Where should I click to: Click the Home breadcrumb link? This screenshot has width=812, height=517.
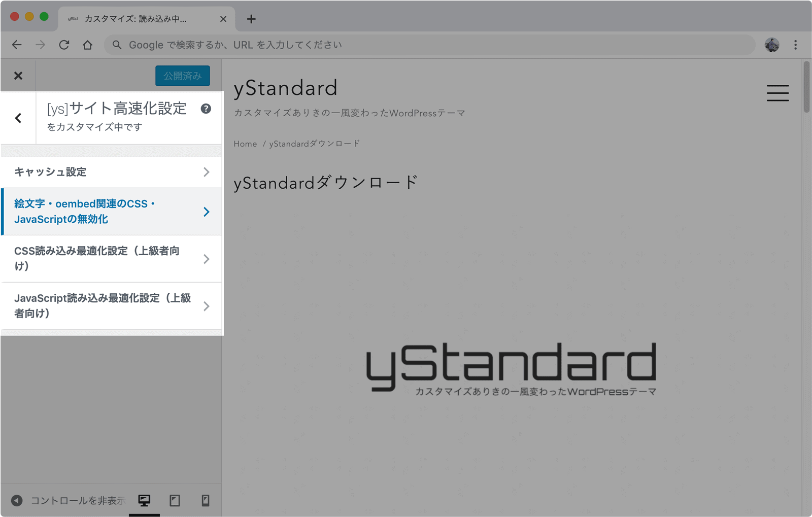point(245,144)
